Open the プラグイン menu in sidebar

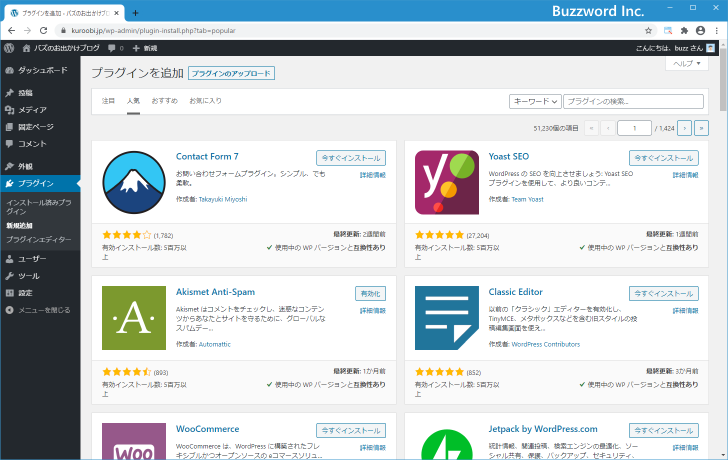coord(36,183)
